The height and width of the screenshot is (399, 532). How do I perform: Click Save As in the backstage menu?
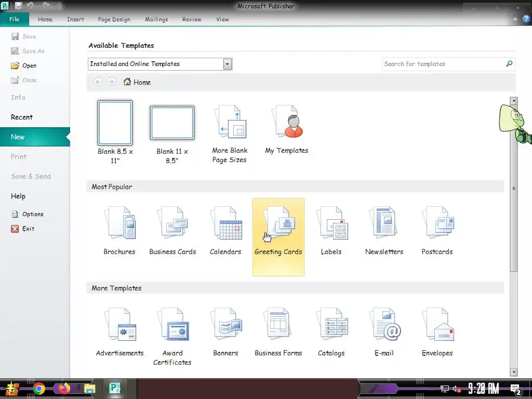pos(28,51)
